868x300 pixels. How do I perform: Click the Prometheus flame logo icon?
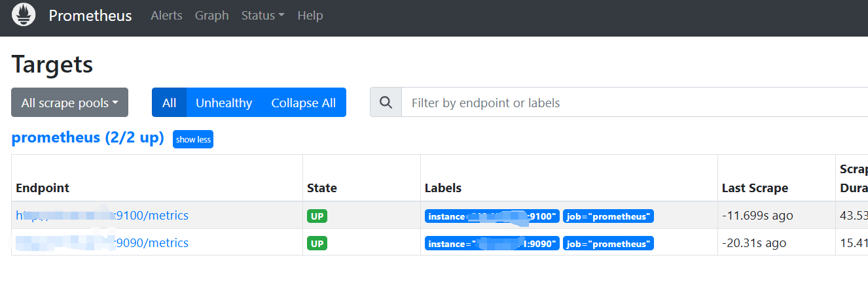coord(24,15)
